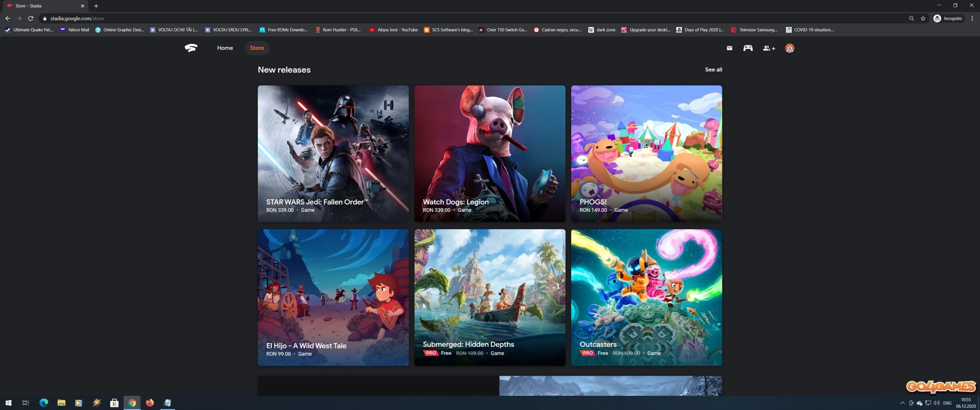Open the volume tray icon

click(x=936, y=403)
